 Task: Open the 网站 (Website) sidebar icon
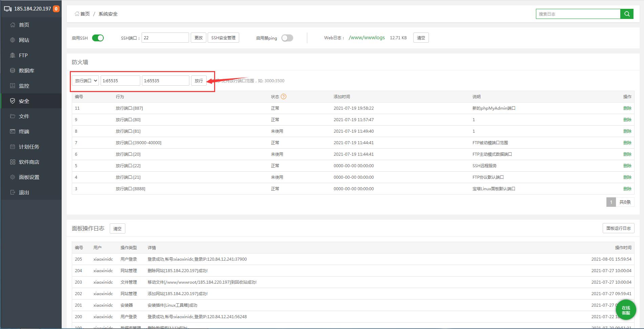(13, 40)
